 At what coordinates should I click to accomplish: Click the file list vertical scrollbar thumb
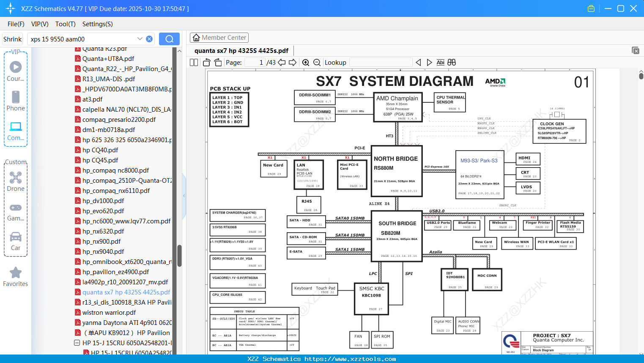179,256
